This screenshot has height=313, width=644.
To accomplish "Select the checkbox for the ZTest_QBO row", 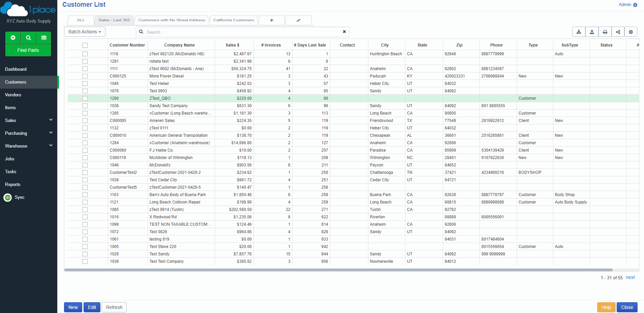I will 85,98.
